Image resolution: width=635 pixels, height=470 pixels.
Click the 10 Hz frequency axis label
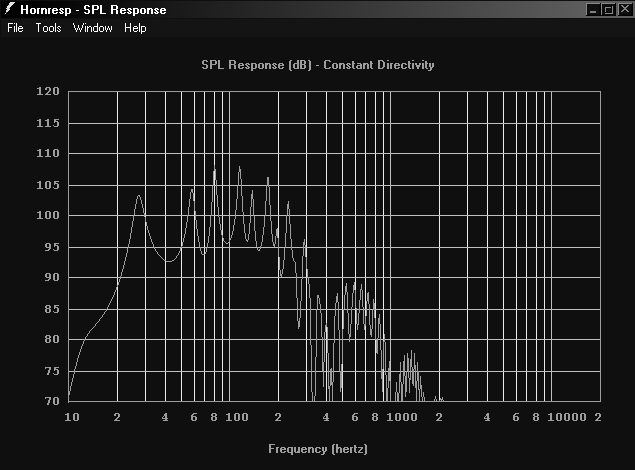[72, 417]
